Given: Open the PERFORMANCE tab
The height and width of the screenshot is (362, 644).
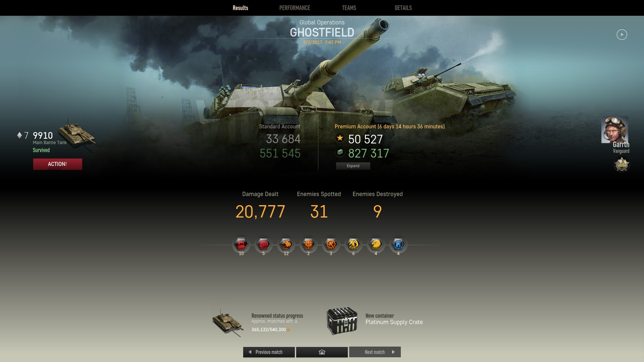Looking at the screenshot, I should (294, 8).
